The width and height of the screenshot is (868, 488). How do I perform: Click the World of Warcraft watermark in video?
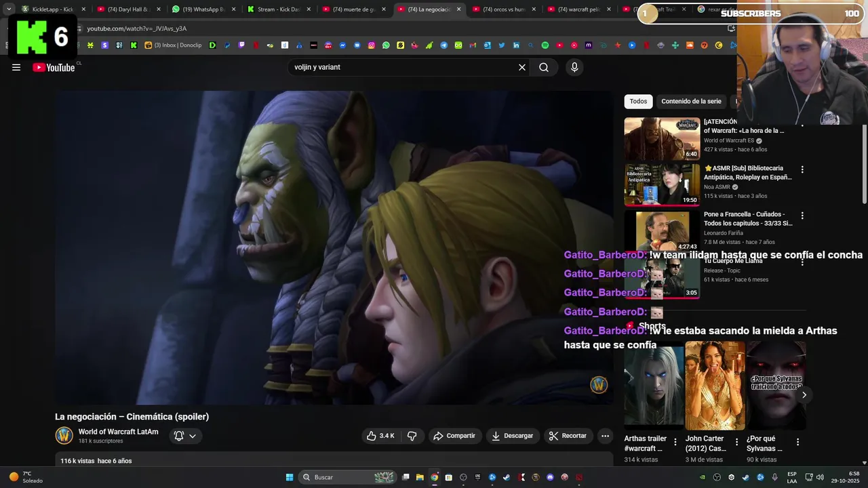[x=599, y=385]
